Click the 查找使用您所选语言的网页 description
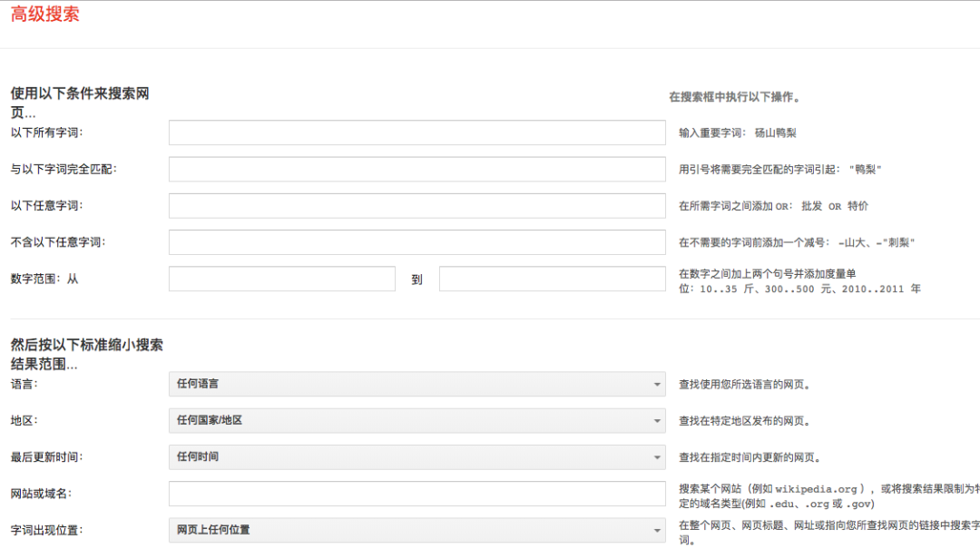Viewport: 980px width, 549px height. click(x=744, y=385)
